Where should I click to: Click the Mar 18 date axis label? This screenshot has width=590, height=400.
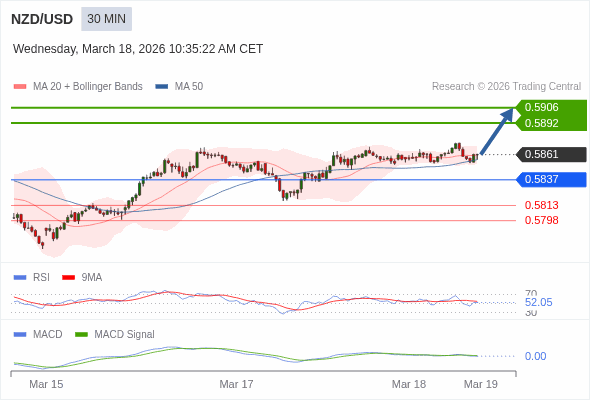pos(409,384)
